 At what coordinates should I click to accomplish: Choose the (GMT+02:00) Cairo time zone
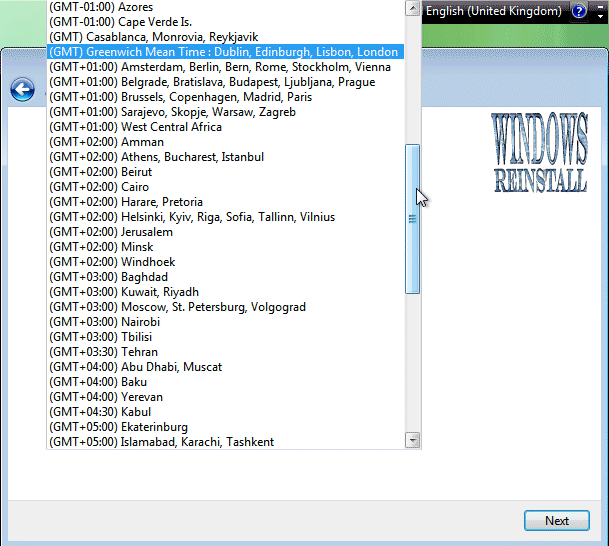point(99,187)
